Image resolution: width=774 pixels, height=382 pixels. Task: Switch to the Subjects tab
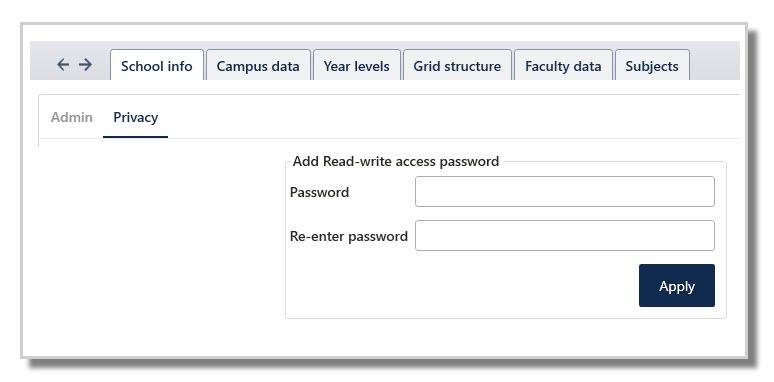click(652, 65)
